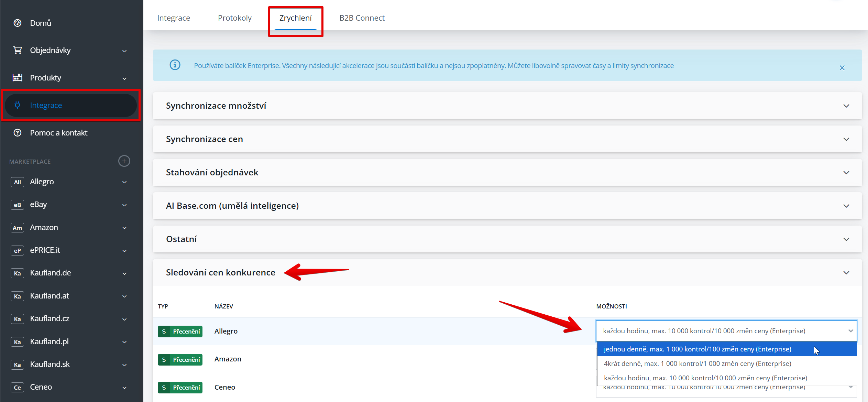Click the Amazon name in repricing table
This screenshot has width=868, height=402.
228,359
